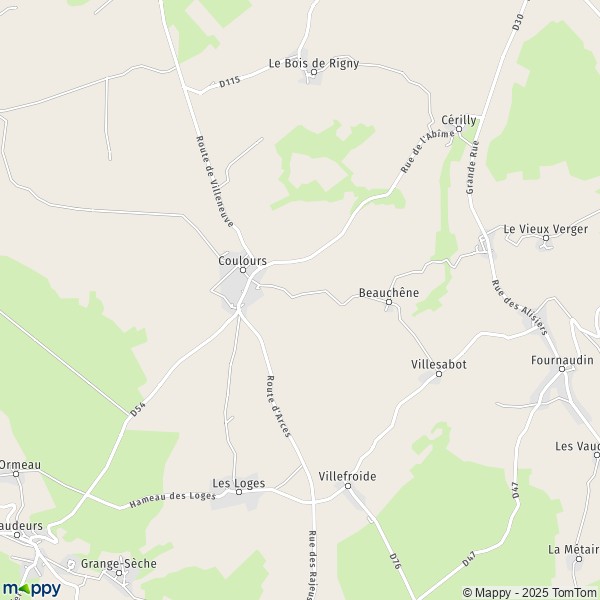The image size is (600, 600).
Task: Click the Les Loges hamlet marker
Action: pyautogui.click(x=239, y=492)
